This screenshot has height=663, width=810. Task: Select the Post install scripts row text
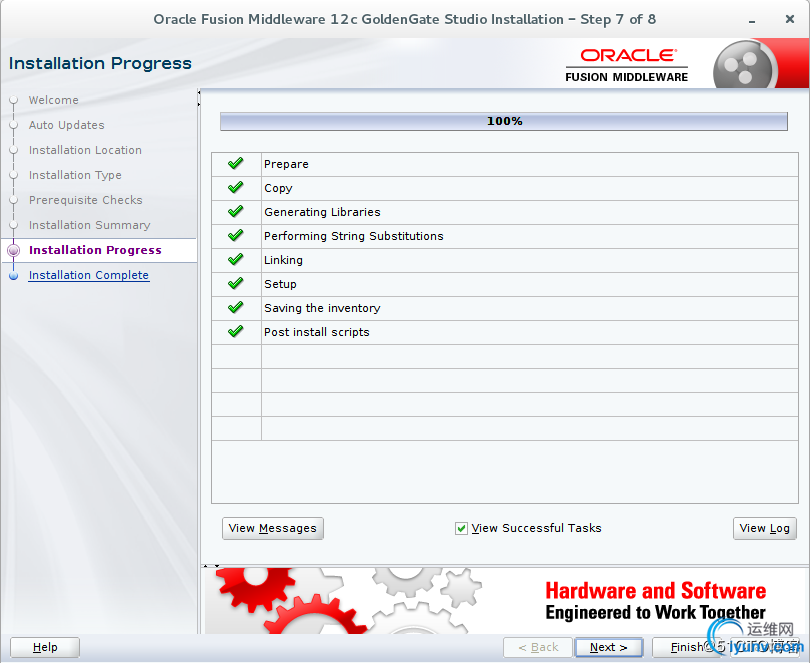(317, 332)
